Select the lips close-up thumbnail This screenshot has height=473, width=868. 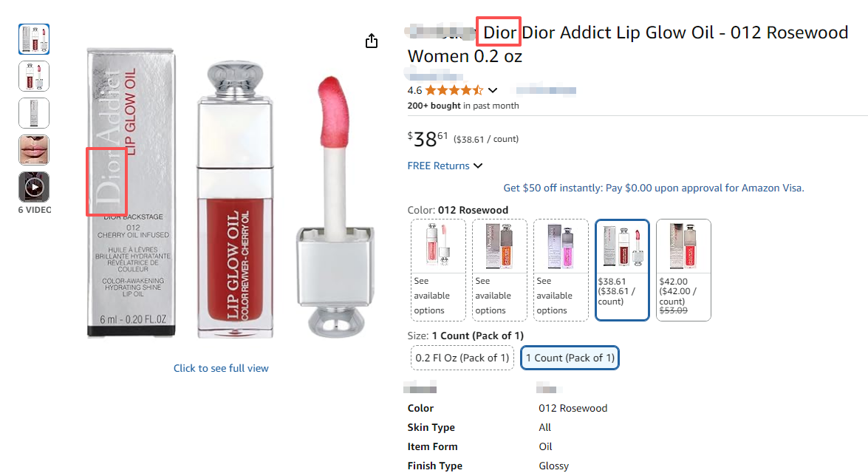pos(33,149)
